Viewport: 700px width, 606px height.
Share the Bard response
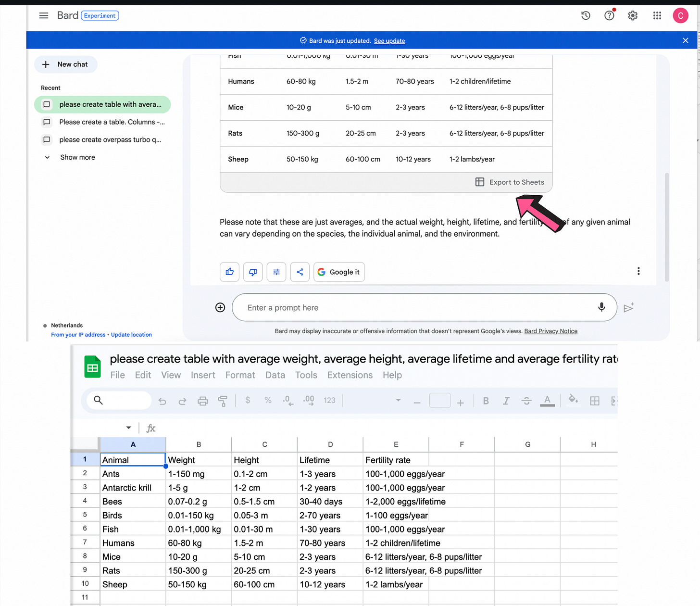[300, 272]
